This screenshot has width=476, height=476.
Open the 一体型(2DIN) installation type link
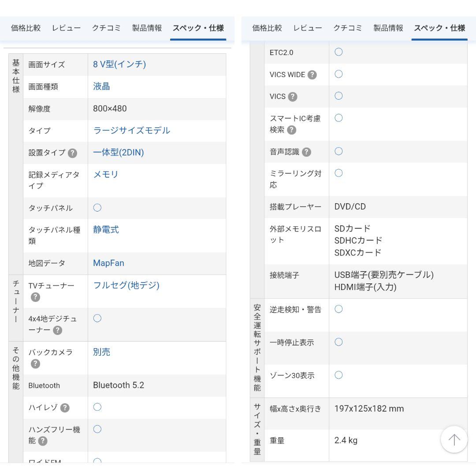tap(118, 152)
